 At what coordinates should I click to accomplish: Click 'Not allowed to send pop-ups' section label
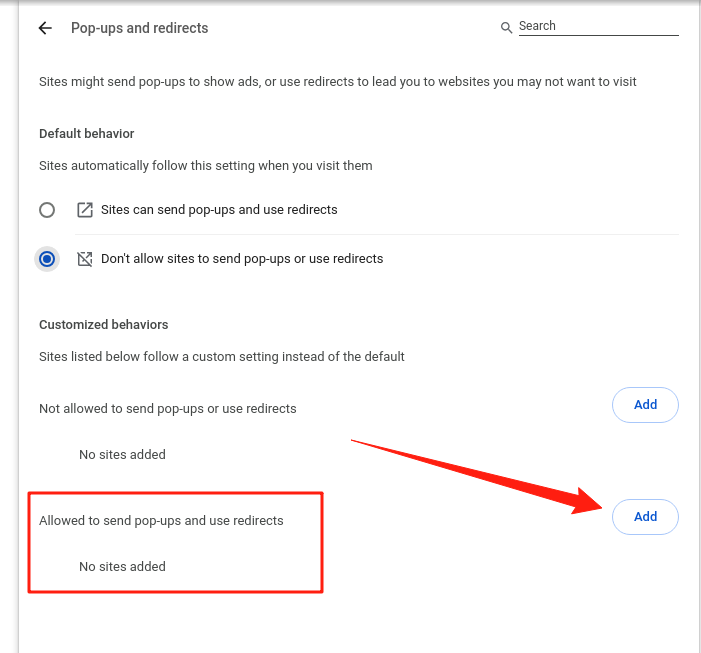pyautogui.click(x=168, y=408)
